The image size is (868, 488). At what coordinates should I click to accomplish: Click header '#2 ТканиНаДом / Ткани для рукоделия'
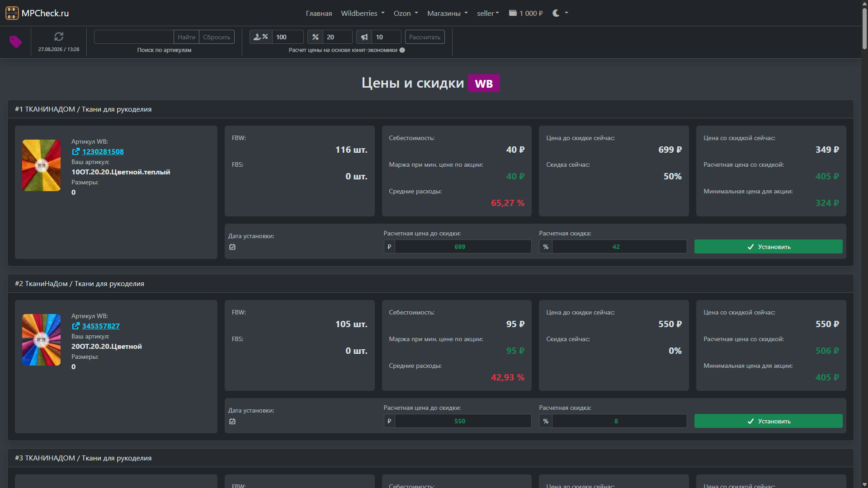pos(80,284)
